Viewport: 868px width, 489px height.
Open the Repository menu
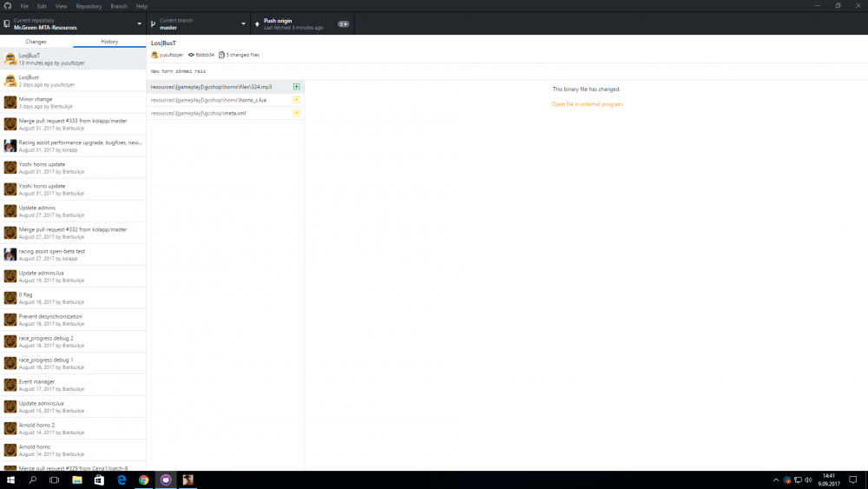click(89, 6)
